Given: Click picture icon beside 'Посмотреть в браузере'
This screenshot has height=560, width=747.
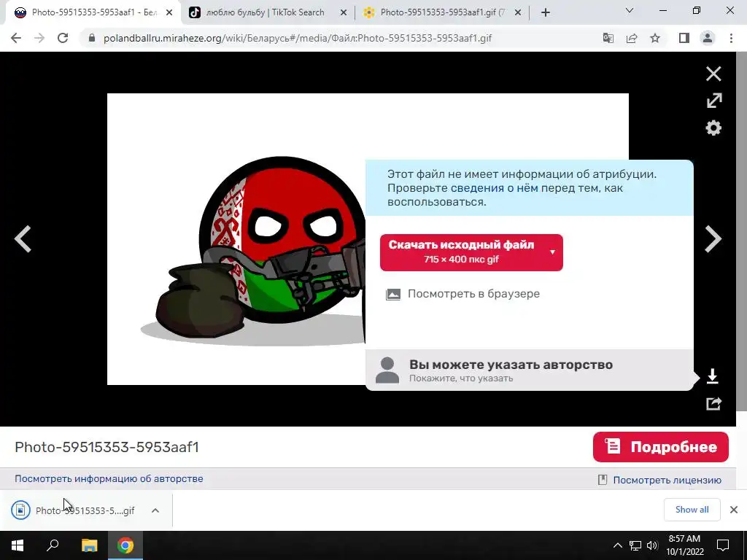Looking at the screenshot, I should click(x=393, y=295).
